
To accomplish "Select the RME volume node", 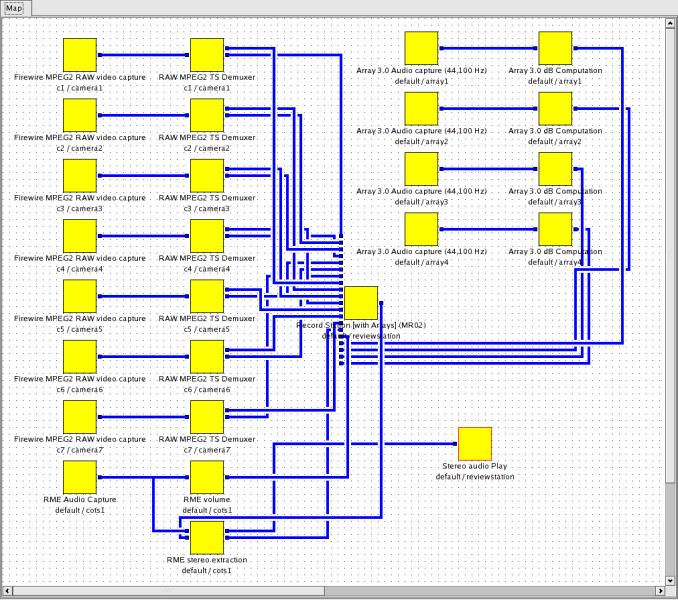I will 207,477.
